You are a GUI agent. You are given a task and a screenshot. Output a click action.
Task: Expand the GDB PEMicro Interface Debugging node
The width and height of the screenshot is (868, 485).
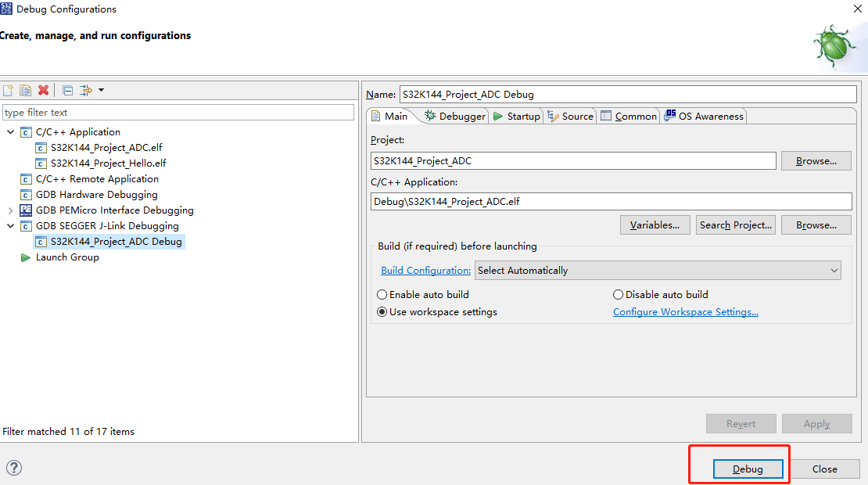pos(10,210)
